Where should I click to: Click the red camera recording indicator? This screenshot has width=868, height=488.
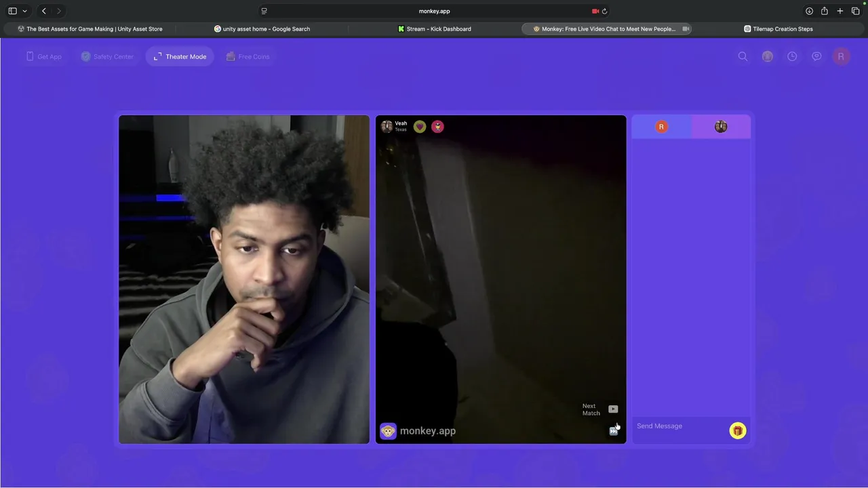(595, 11)
